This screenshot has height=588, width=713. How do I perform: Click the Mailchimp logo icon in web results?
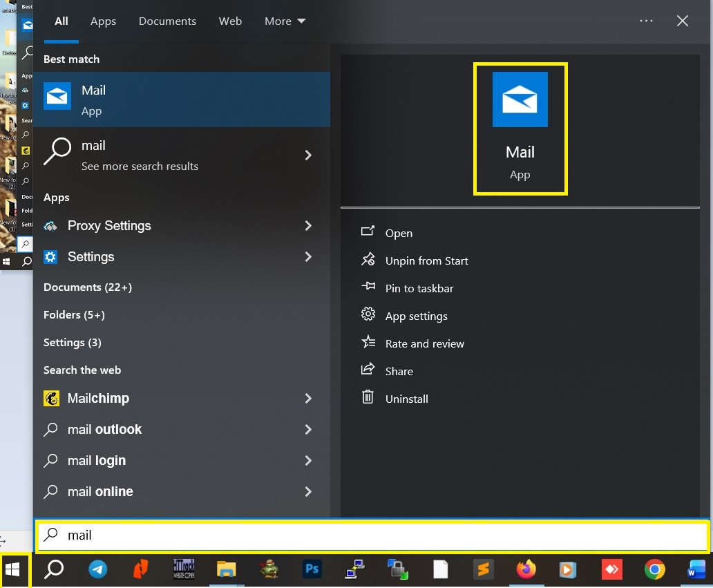click(x=51, y=399)
